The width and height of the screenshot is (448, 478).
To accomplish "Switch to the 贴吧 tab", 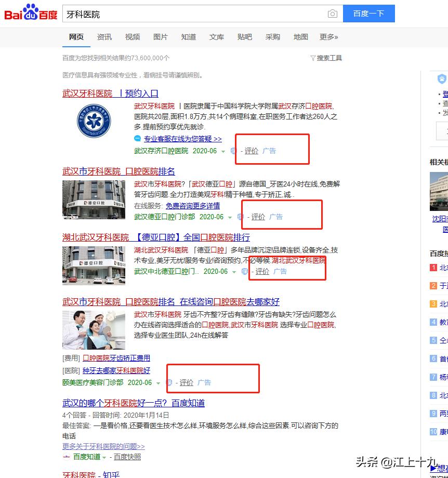I will click(x=245, y=37).
